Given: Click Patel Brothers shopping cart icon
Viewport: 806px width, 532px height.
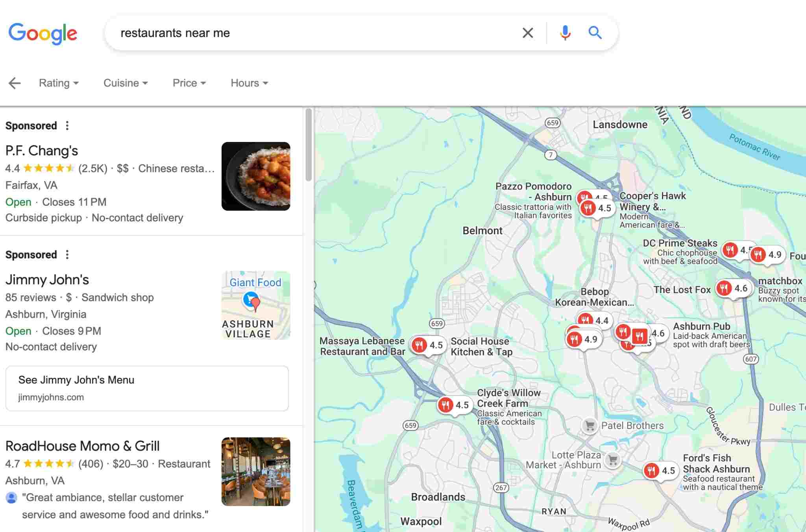Looking at the screenshot, I should click(x=590, y=425).
